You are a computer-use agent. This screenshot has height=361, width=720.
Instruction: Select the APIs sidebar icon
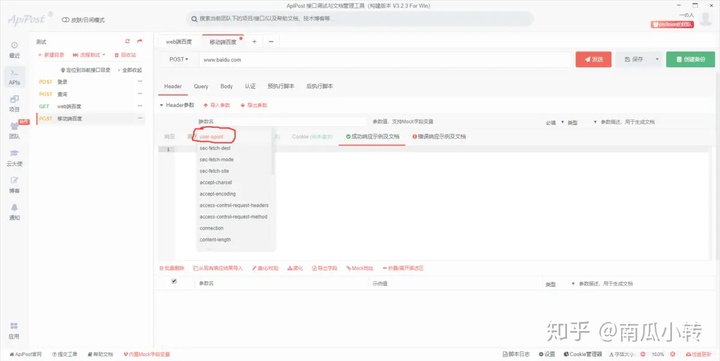(14, 77)
